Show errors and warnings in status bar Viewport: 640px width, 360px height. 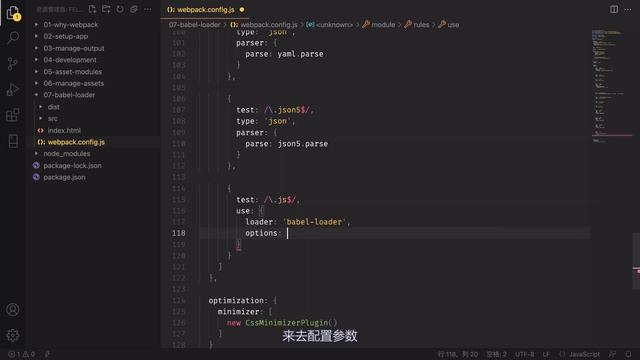tap(22, 354)
